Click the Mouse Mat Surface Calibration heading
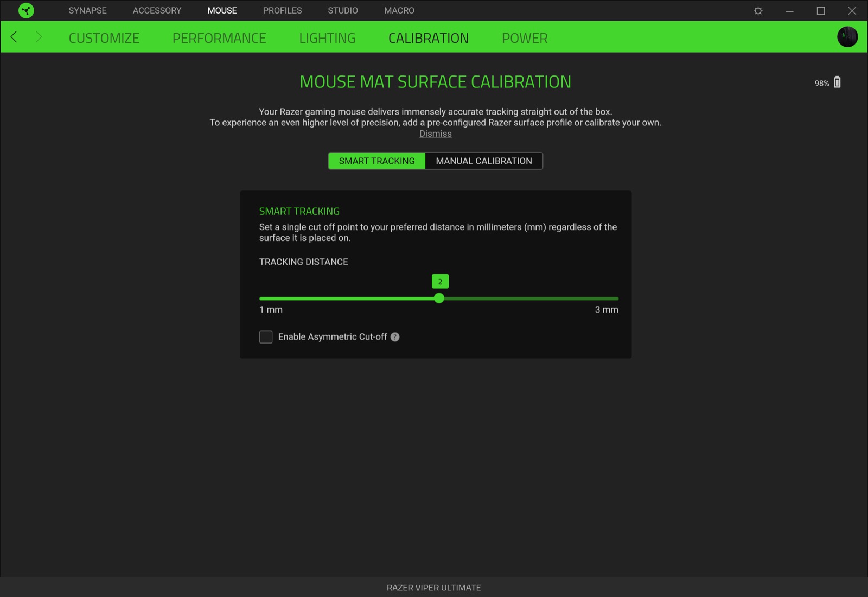 point(436,82)
